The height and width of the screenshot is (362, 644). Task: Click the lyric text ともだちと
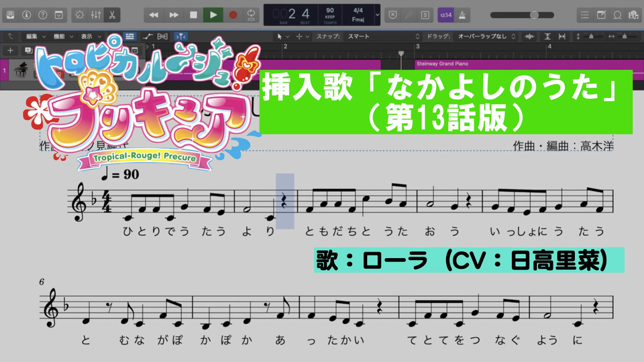coord(337,231)
